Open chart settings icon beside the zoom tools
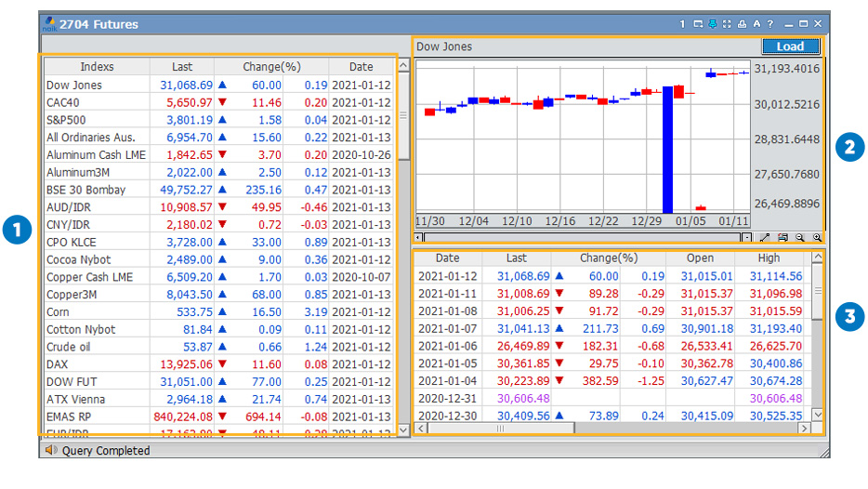Viewport: 868px width, 489px height. point(783,238)
